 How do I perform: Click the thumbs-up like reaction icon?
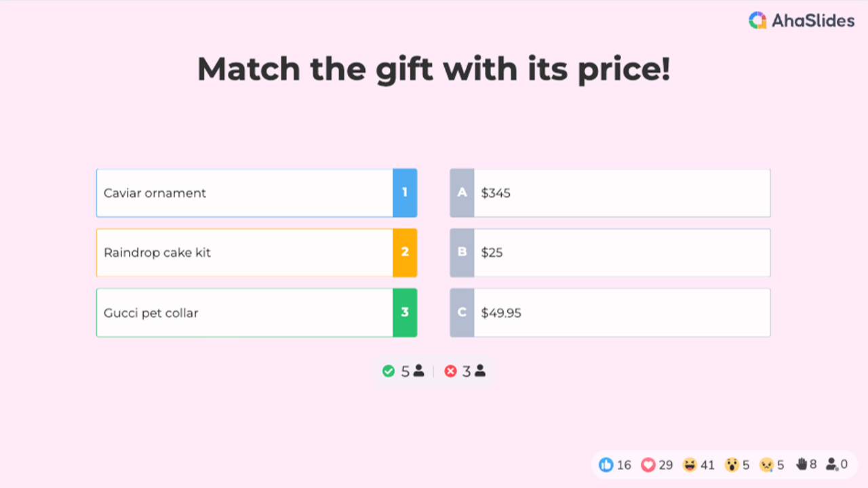click(606, 465)
